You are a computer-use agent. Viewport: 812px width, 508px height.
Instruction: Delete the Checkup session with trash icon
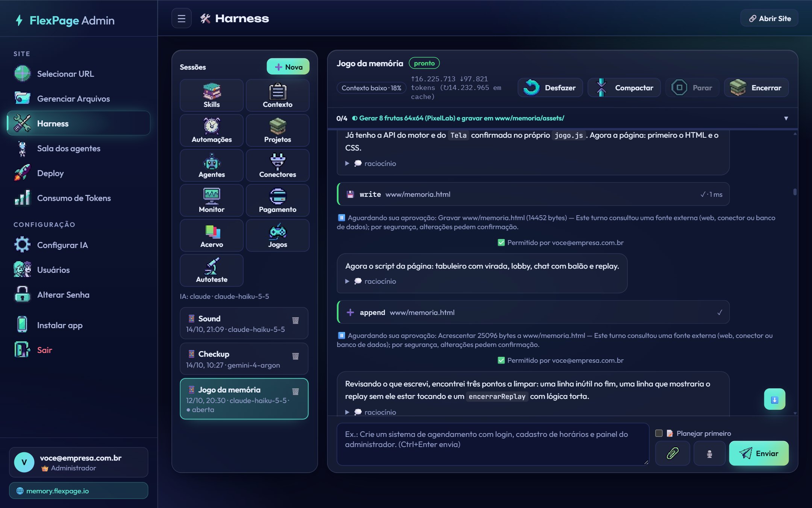pos(295,356)
